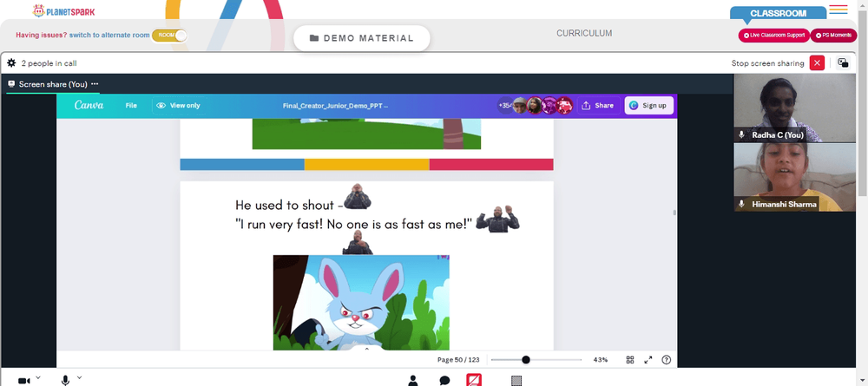Screen dimensions: 868x386
Task: Open call settings gear icon
Action: coord(11,63)
